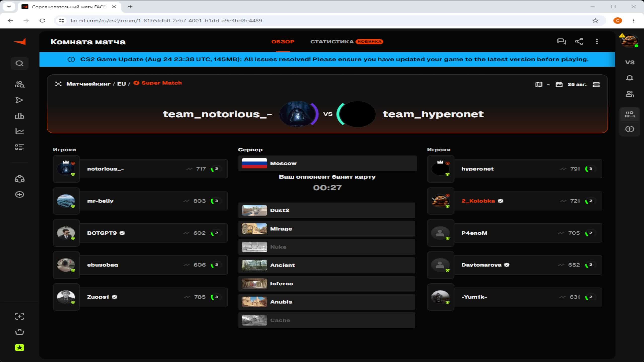Open the match chat icon

pos(561,42)
